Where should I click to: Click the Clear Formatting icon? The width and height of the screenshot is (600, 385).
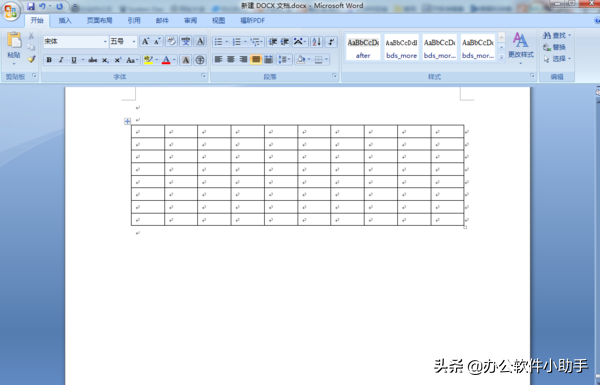[x=171, y=41]
